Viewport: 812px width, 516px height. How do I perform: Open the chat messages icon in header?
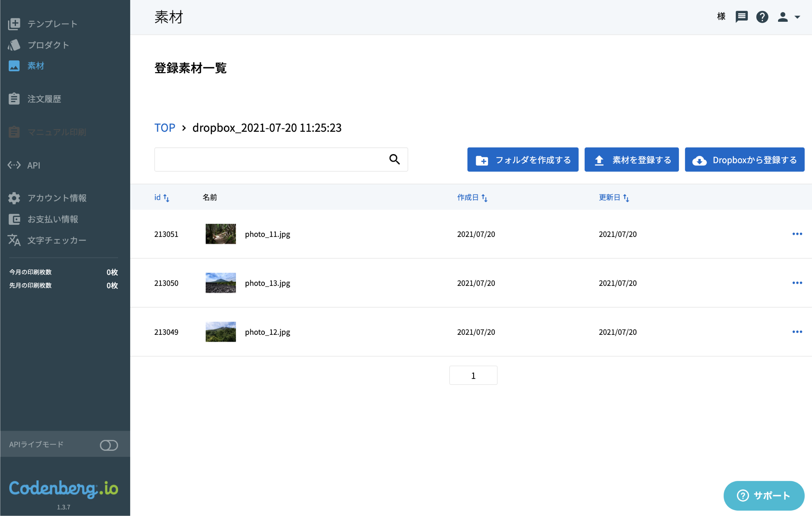click(x=742, y=17)
